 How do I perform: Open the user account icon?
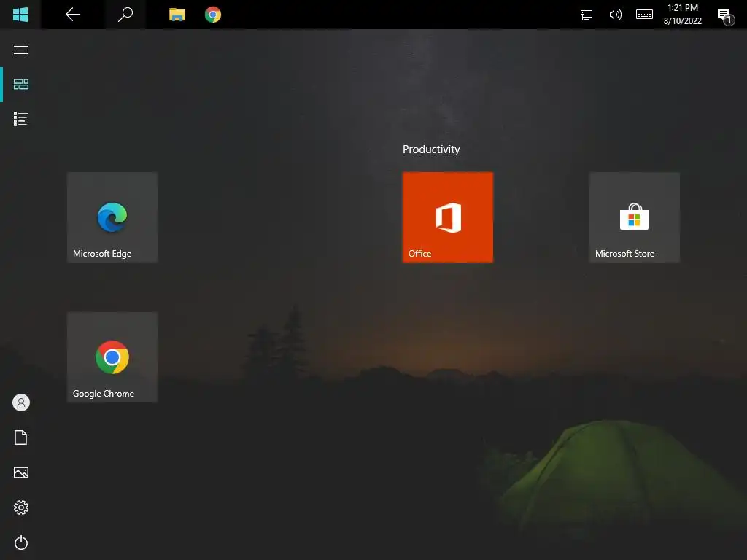pos(21,402)
